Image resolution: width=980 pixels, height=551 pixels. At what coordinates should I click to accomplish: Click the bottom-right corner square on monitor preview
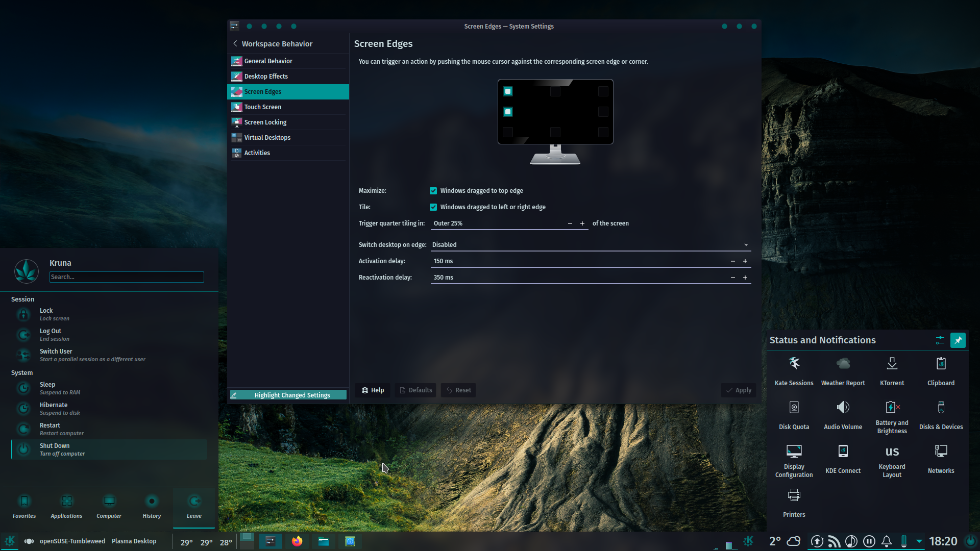[603, 132]
